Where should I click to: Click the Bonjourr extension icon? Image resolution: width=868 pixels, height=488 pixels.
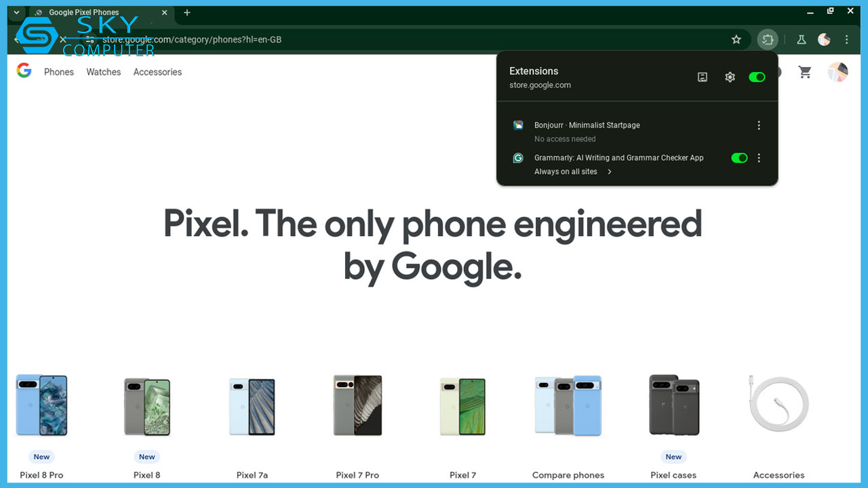pos(518,125)
